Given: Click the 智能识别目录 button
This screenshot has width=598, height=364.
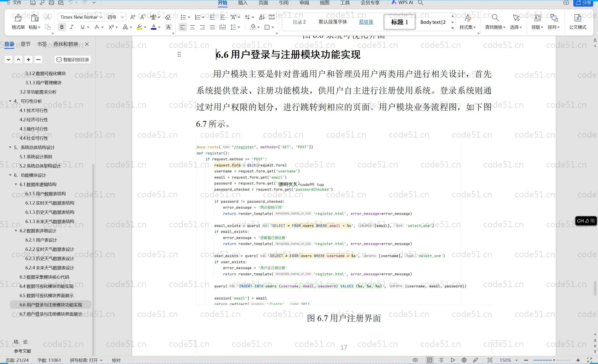Looking at the screenshot, I should pyautogui.click(x=73, y=60).
